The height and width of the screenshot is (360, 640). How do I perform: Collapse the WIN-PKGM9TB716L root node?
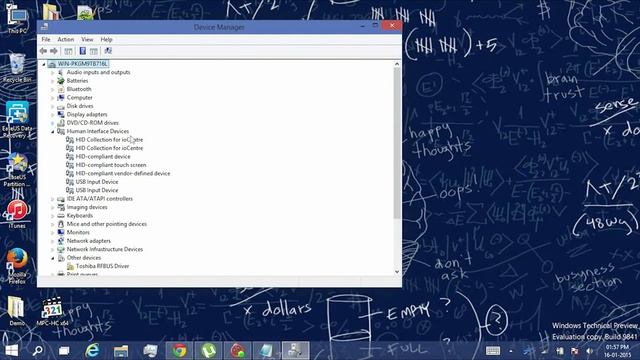[44, 64]
